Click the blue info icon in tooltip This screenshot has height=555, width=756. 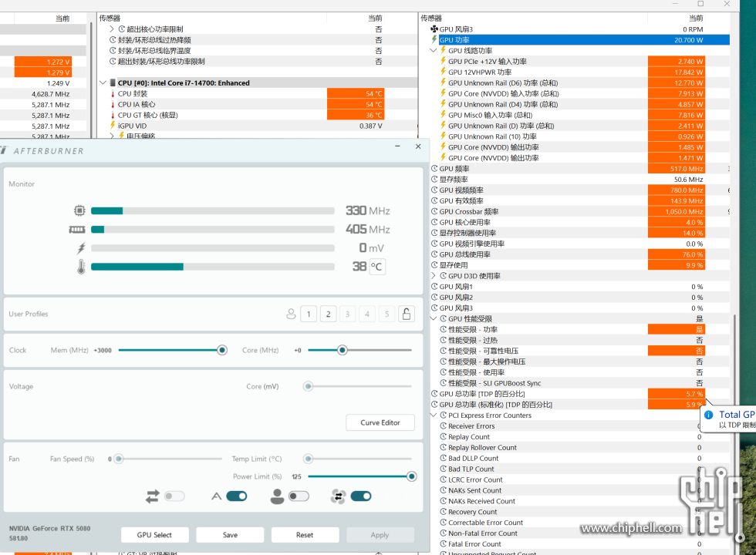pos(709,415)
